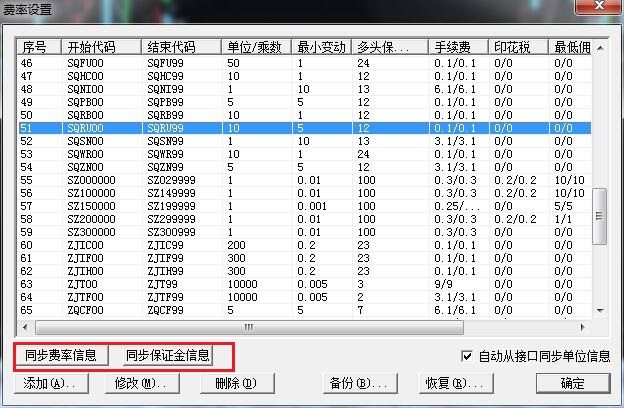Image resolution: width=624 pixels, height=408 pixels.
Task: Click 0.001 minimum change cell
Action: (312, 206)
